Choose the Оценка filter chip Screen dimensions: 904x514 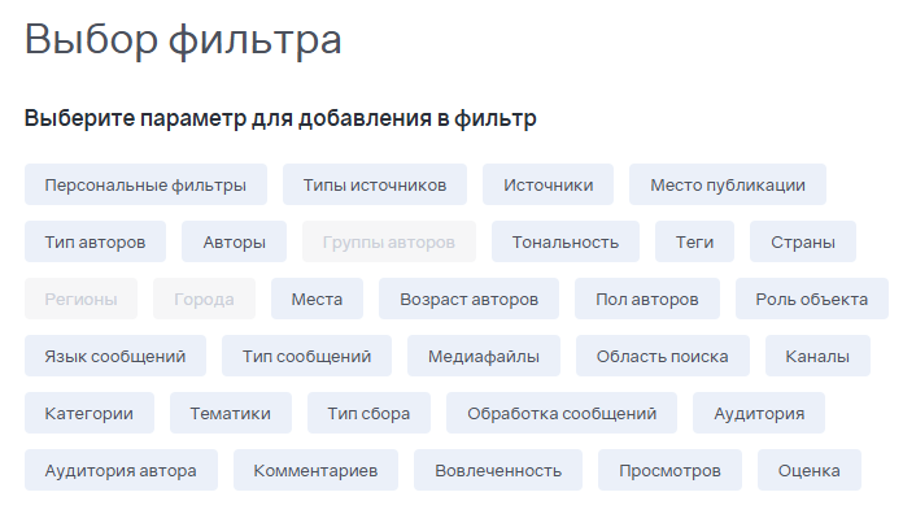tap(809, 470)
